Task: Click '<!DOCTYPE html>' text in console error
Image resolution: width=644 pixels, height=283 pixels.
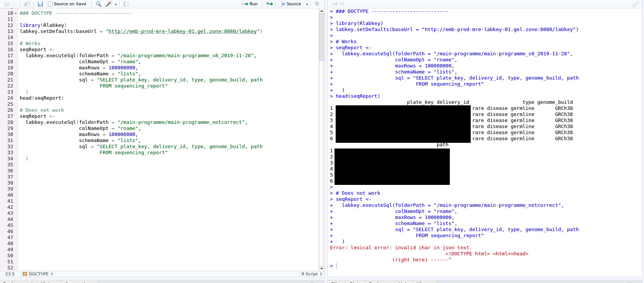Action: 468,254
